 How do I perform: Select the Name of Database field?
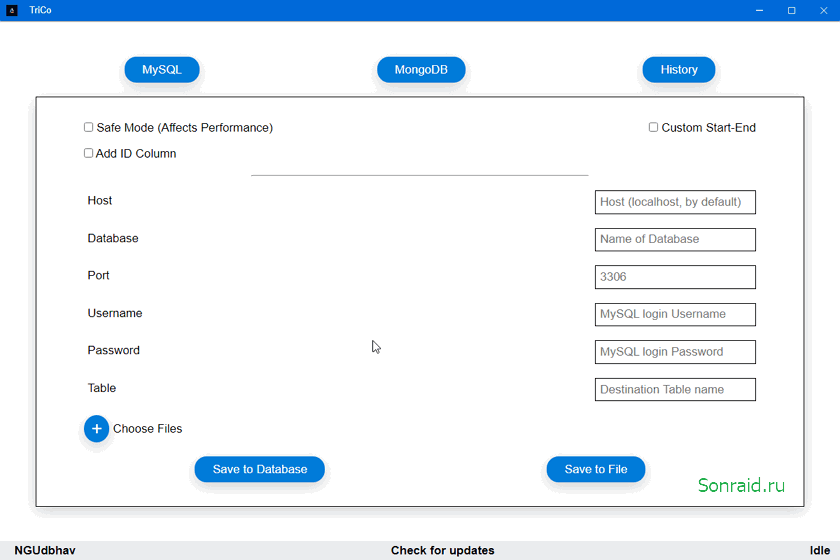pos(675,240)
